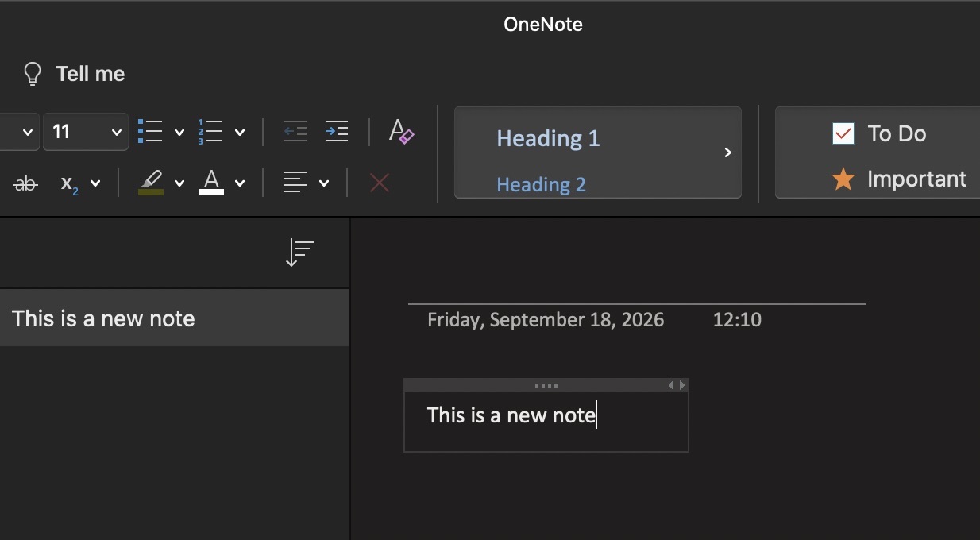The image size is (980, 540).
Task: Expand bullet list style options arrow
Action: [x=179, y=133]
